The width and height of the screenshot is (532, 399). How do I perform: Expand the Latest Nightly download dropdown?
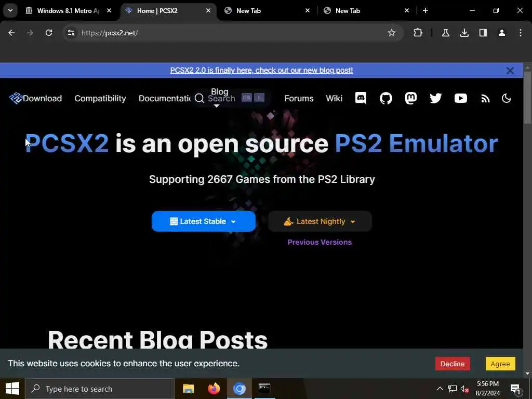point(320,221)
